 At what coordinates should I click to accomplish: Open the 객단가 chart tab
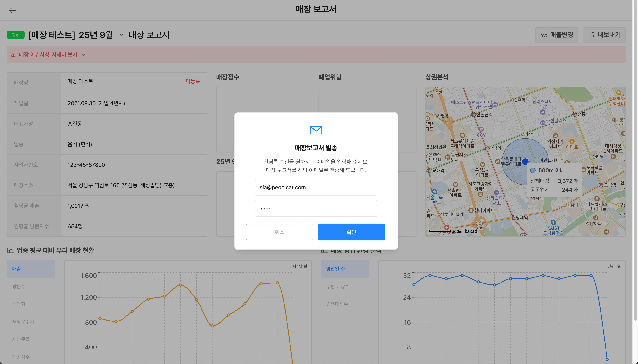[19, 304]
